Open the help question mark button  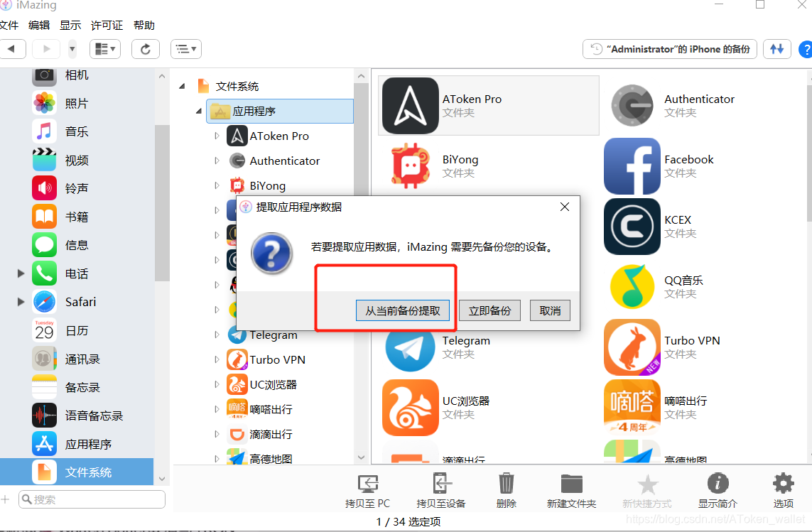[x=806, y=50]
